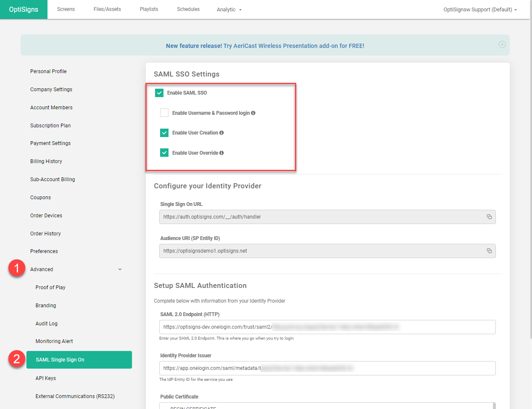
Task: Click info icon beside Enable User Creation
Action: (221, 133)
